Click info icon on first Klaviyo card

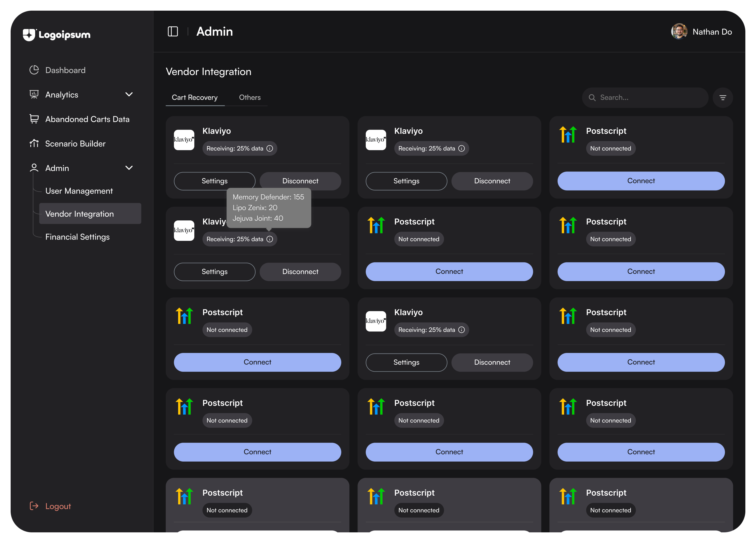coord(270,148)
